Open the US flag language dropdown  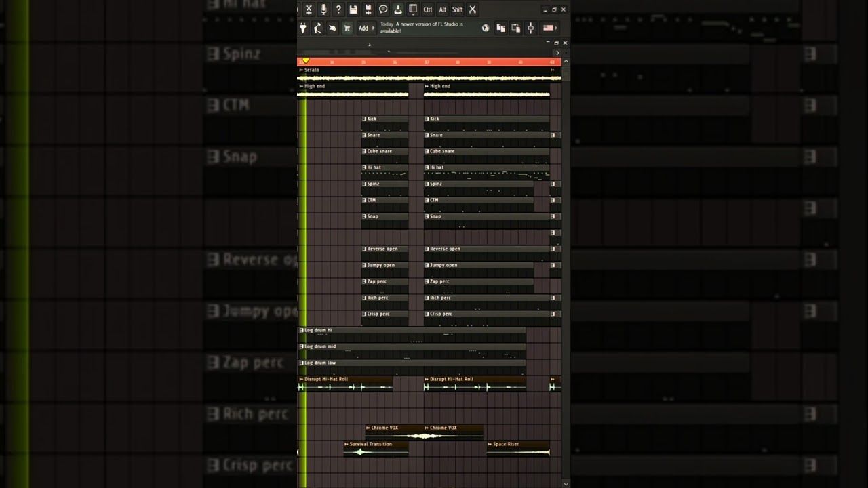pyautogui.click(x=549, y=28)
